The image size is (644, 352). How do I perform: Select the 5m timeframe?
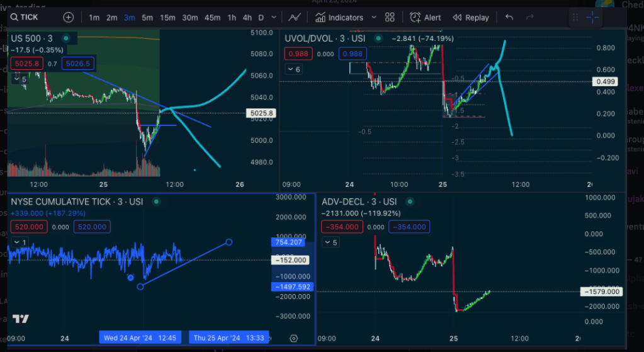147,18
